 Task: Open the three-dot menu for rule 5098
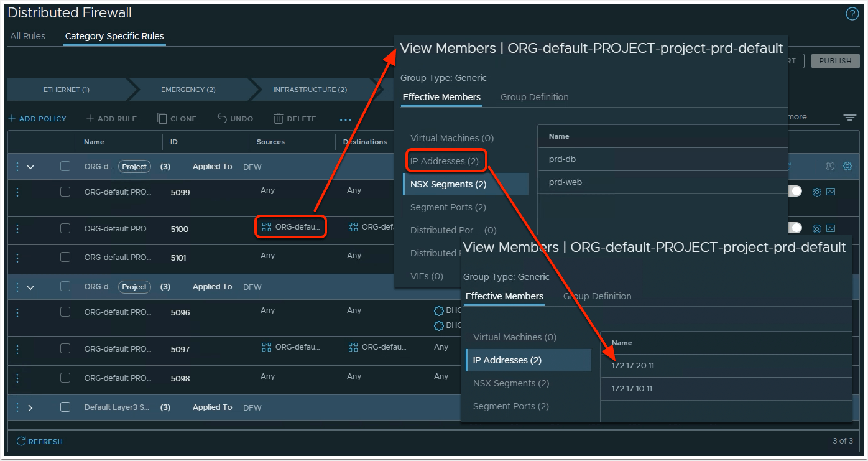coord(17,378)
